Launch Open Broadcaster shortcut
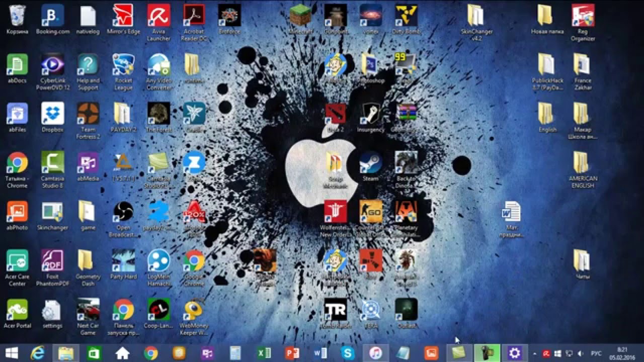Screen dimensions: 644x362 pyautogui.click(x=123, y=212)
